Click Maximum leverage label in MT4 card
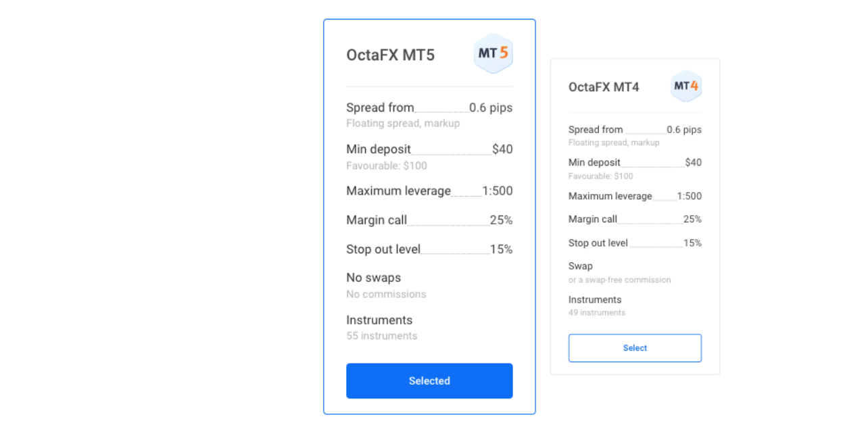This screenshot has height=421, width=868. tap(610, 196)
